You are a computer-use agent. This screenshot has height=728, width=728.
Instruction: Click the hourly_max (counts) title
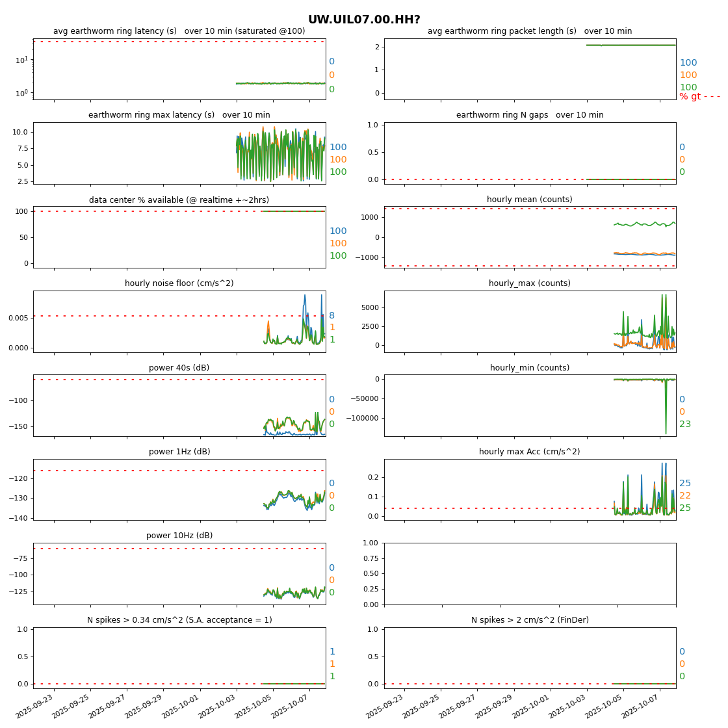point(530,283)
